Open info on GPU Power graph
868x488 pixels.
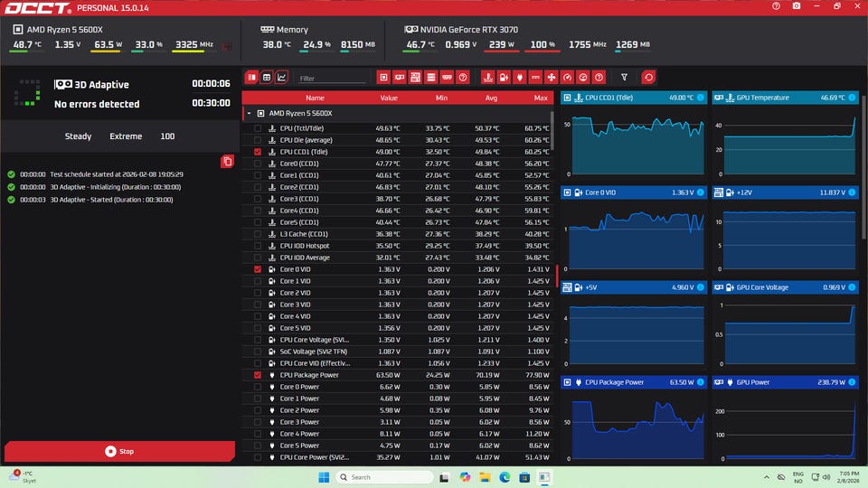tap(852, 382)
